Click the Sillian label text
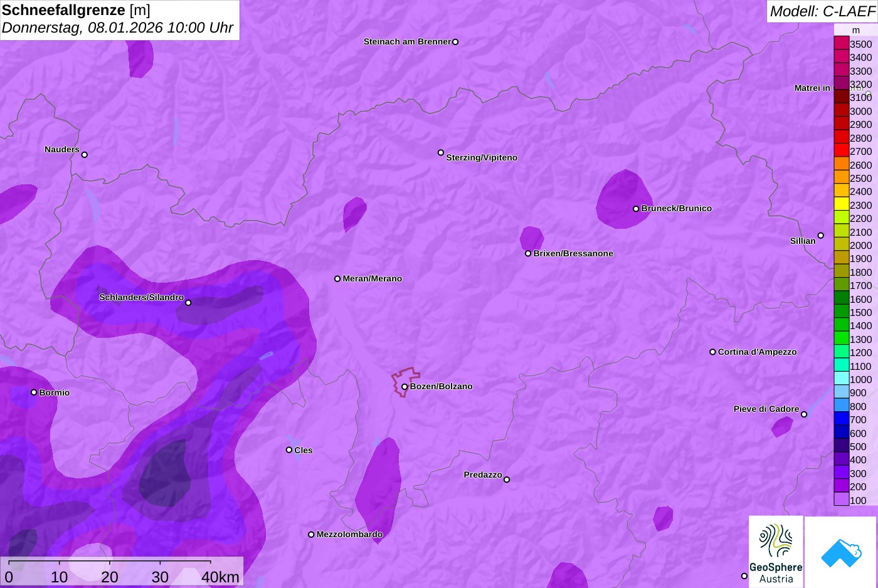This screenshot has height=588, width=878. 803,241
